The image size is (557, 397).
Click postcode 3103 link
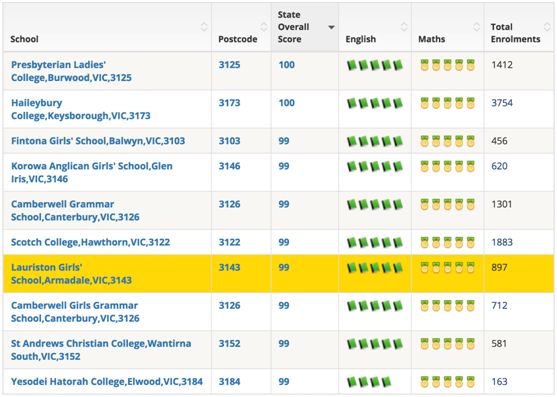pyautogui.click(x=229, y=141)
